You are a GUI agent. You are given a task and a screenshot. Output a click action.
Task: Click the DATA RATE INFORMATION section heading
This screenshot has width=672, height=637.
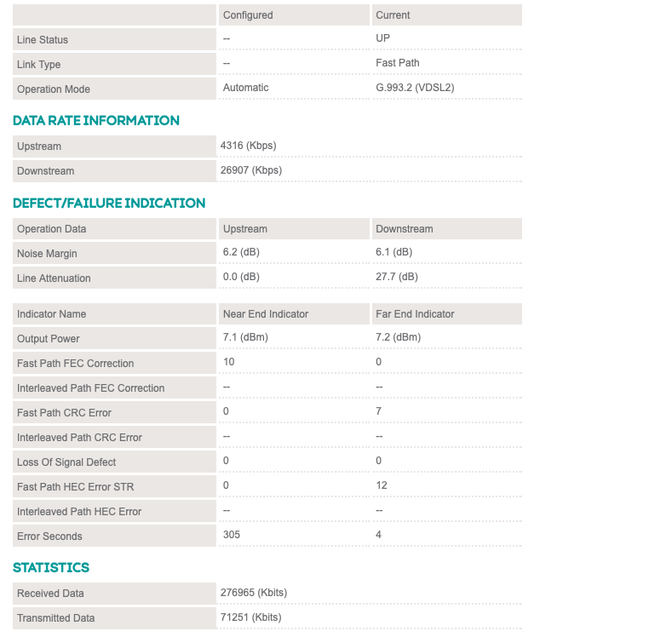point(96,121)
